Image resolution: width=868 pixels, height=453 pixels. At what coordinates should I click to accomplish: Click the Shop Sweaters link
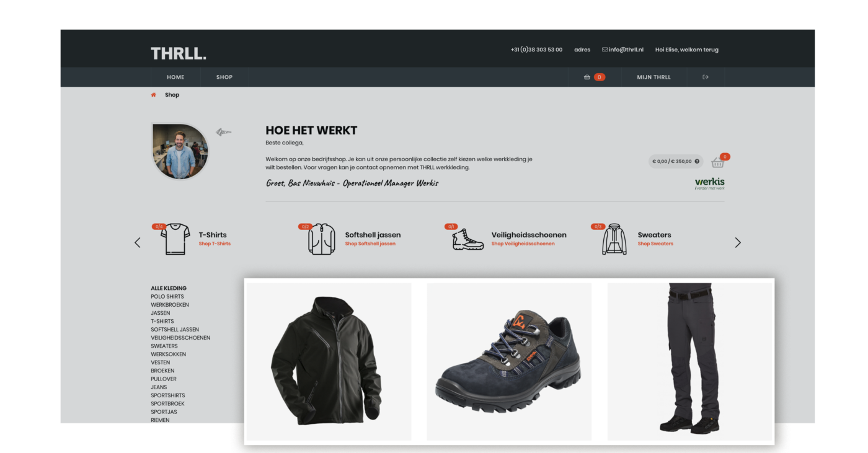[x=655, y=244]
